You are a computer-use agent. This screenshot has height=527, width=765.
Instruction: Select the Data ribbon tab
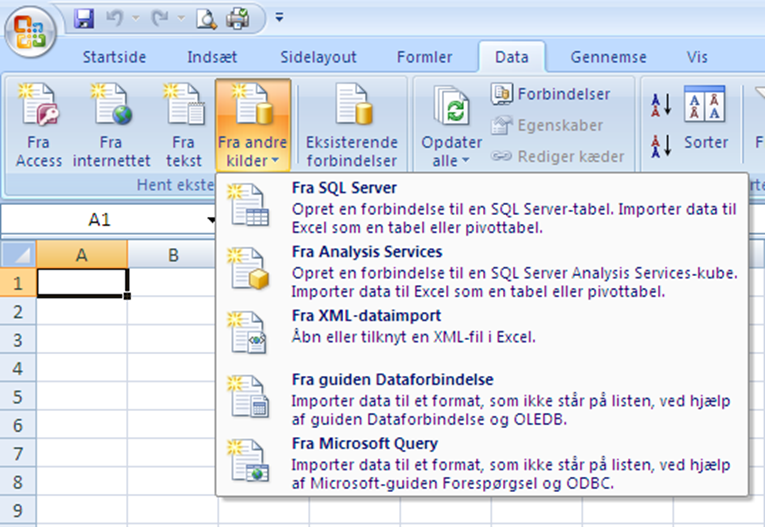tap(512, 57)
